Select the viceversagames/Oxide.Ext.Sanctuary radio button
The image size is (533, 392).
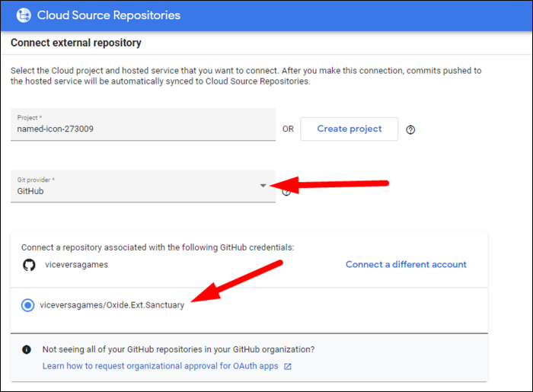28,305
